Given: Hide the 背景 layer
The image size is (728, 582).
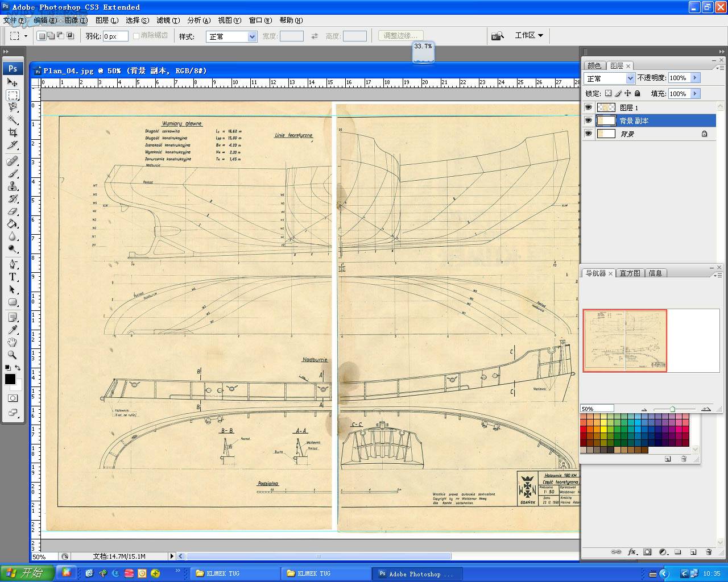Looking at the screenshot, I should [588, 134].
